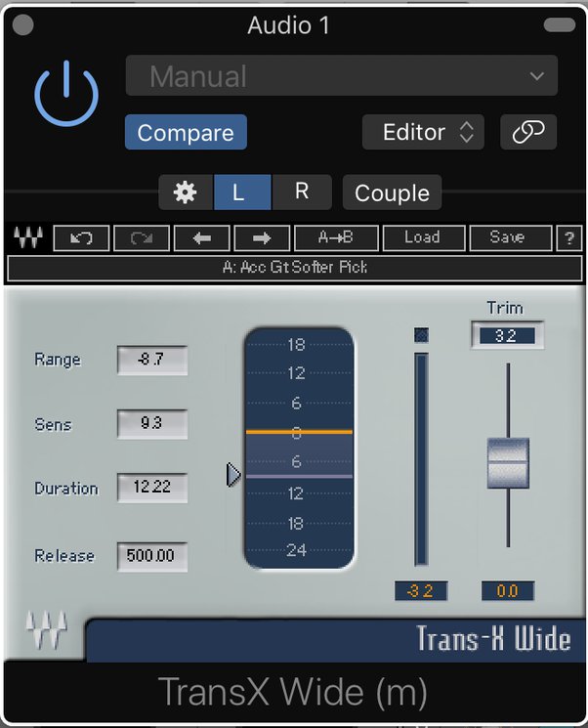Viewport: 588px width, 728px height.
Task: Open help with question mark button
Action: [x=569, y=238]
